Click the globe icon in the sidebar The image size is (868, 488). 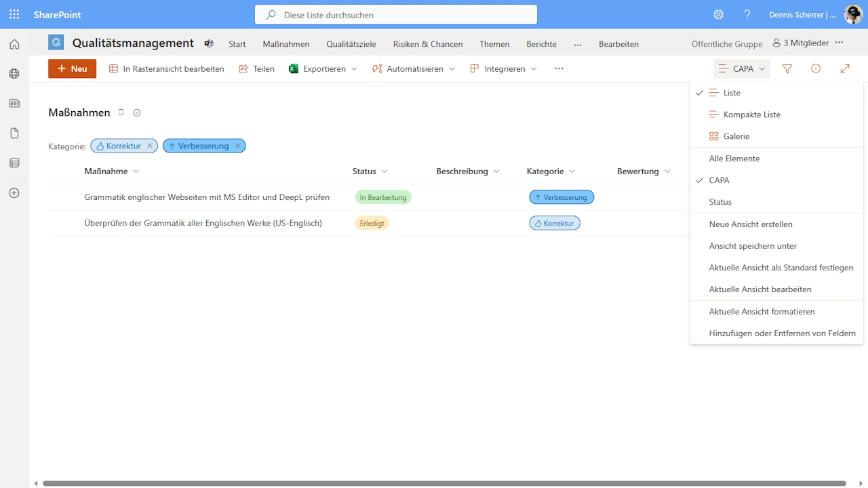pyautogui.click(x=14, y=73)
